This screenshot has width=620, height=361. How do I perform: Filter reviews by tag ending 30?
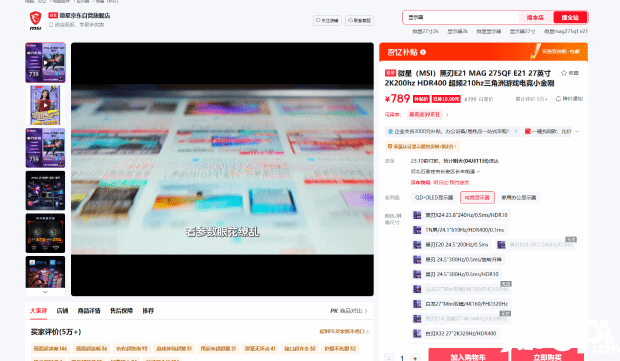point(300,348)
